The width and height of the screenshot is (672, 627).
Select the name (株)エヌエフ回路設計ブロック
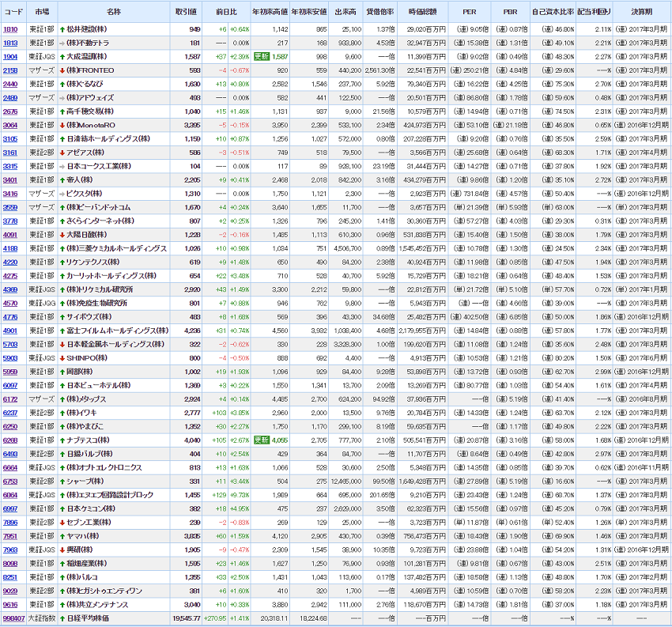[x=110, y=496]
